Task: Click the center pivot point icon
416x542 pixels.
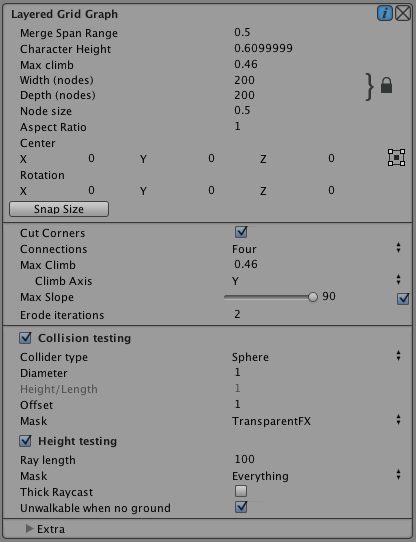Action: click(396, 158)
